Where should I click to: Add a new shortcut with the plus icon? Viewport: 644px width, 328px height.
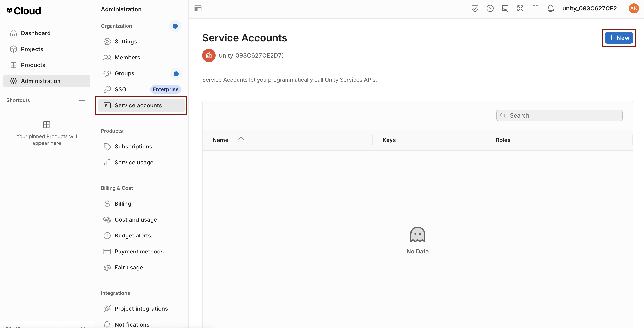(82, 100)
